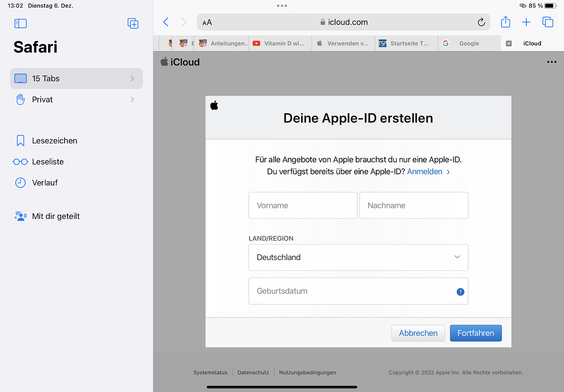Switch to the Vitamin D YouTube tab
The height and width of the screenshot is (392, 564).
tap(280, 44)
